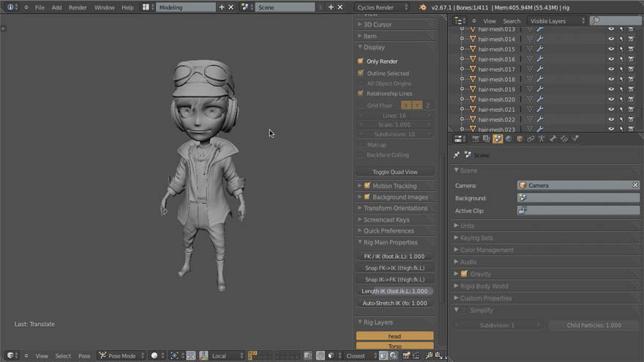This screenshot has height=362, width=644.
Task: Uncheck the Only Render checkbox
Action: (x=361, y=61)
